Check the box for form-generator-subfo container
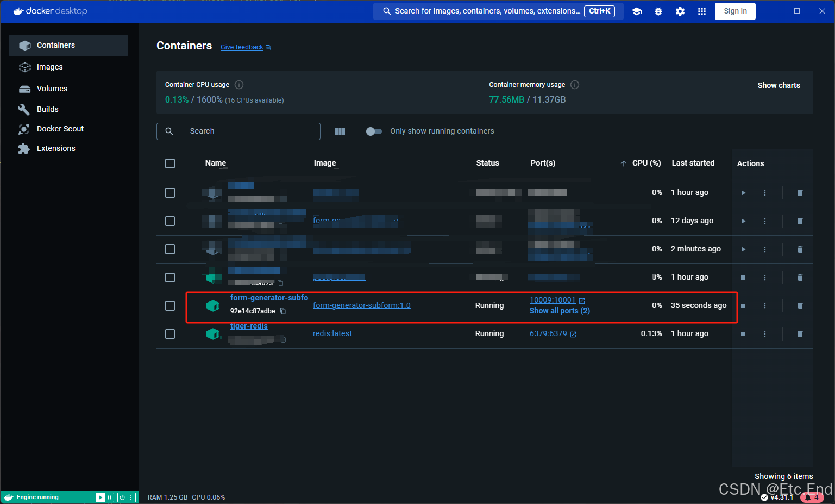This screenshot has height=504, width=835. coord(170,306)
